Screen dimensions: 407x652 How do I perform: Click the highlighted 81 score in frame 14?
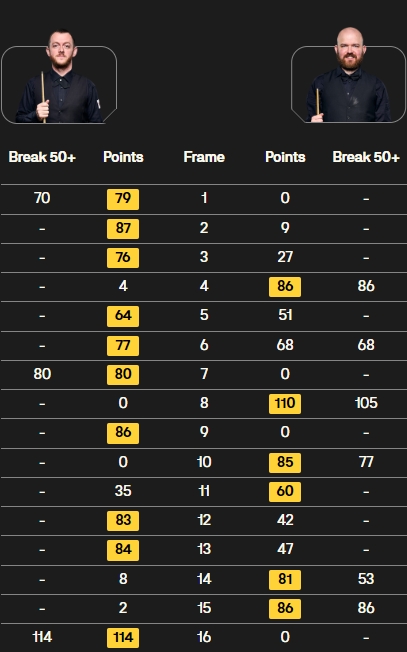pyautogui.click(x=285, y=580)
